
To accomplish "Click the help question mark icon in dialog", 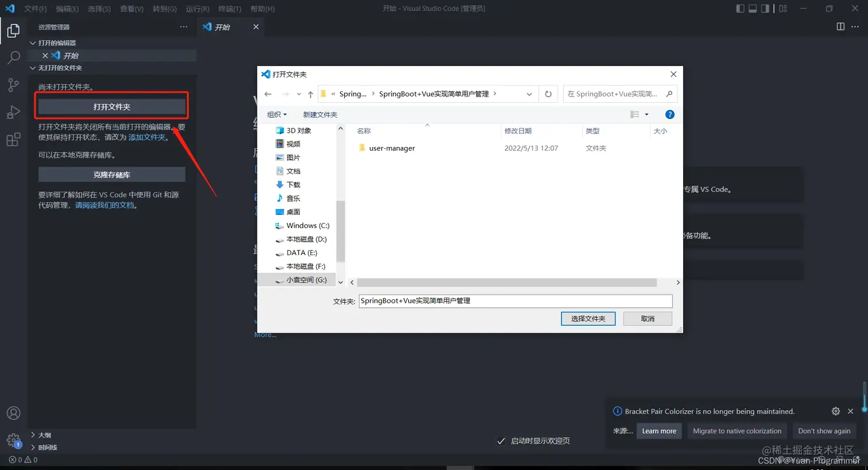I will [669, 114].
